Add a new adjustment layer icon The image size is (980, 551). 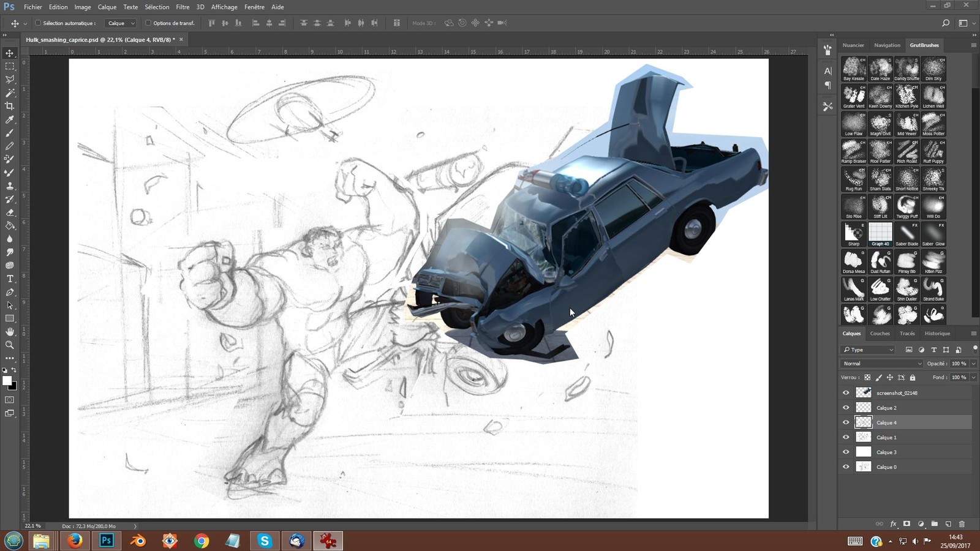pyautogui.click(x=921, y=524)
